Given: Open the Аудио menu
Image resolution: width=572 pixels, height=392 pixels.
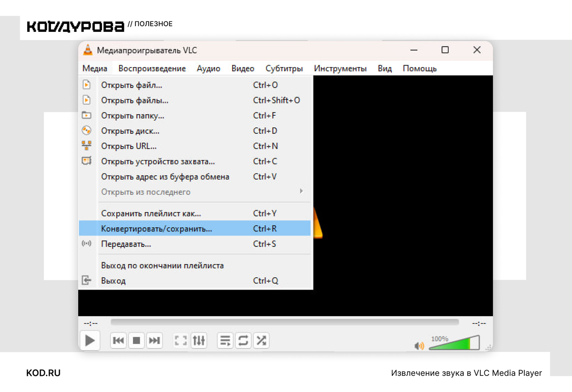Looking at the screenshot, I should (209, 68).
